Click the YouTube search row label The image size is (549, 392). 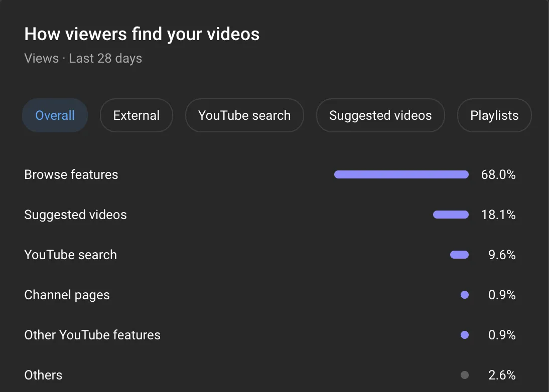point(70,255)
